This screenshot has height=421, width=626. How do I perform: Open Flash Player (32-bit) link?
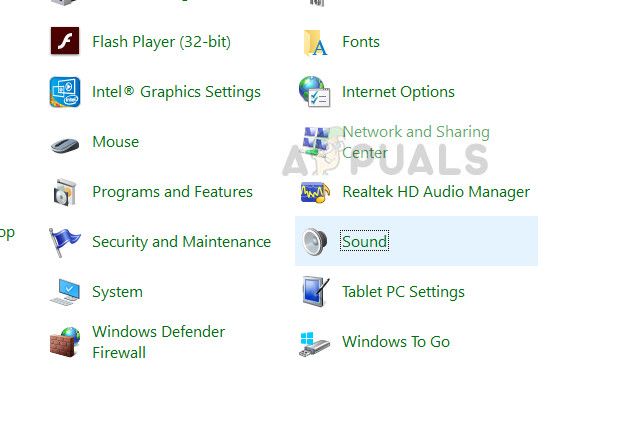click(x=161, y=42)
